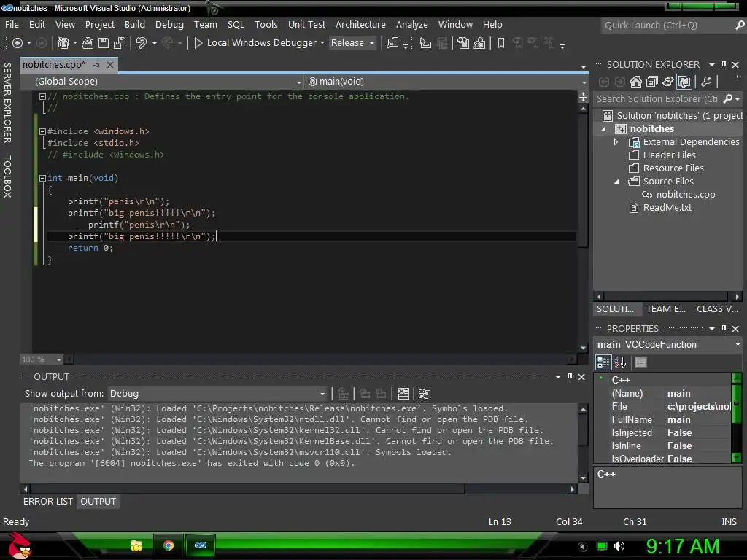747x560 pixels.
Task: Click the volume speaker tray icon
Action: coord(619,546)
